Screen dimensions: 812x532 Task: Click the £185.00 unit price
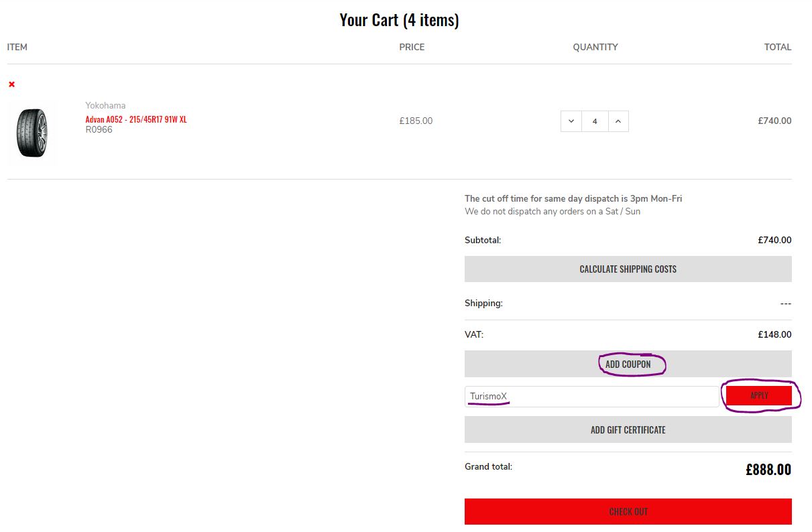[416, 121]
